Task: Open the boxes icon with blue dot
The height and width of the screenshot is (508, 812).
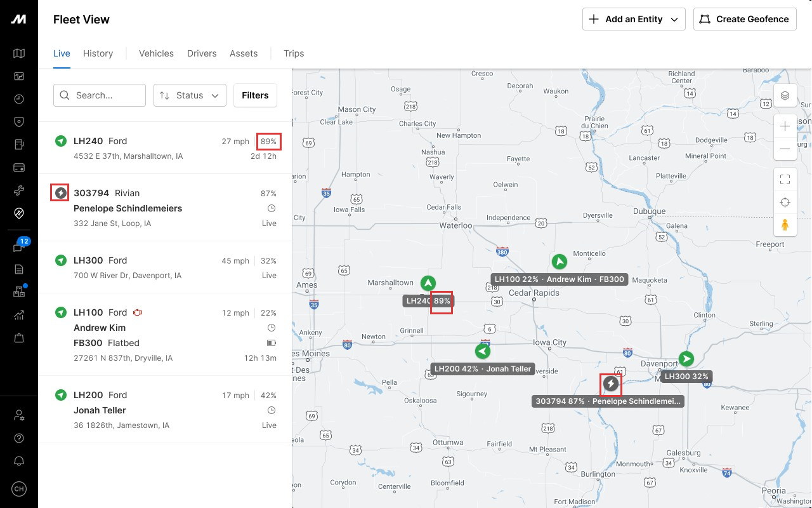Action: (19, 292)
